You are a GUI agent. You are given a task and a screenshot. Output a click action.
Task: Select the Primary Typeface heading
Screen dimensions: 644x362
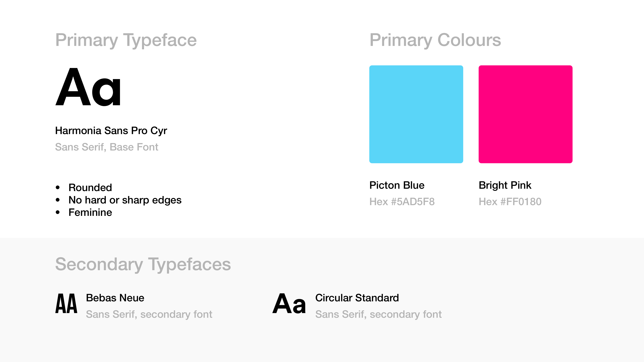click(x=126, y=40)
